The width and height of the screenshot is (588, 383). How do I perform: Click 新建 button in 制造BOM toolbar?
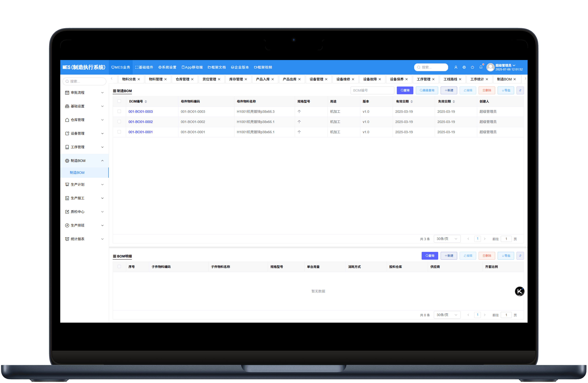[x=449, y=90]
